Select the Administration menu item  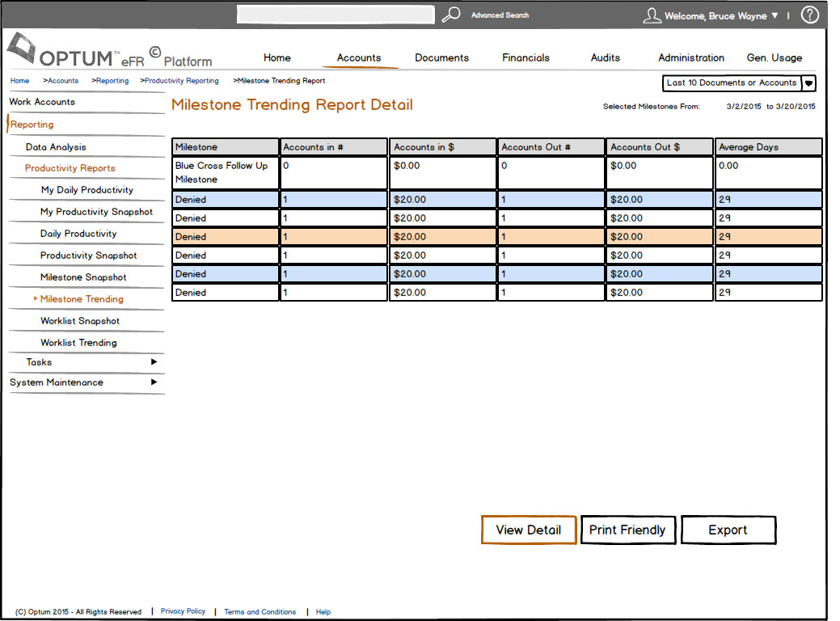tap(690, 58)
